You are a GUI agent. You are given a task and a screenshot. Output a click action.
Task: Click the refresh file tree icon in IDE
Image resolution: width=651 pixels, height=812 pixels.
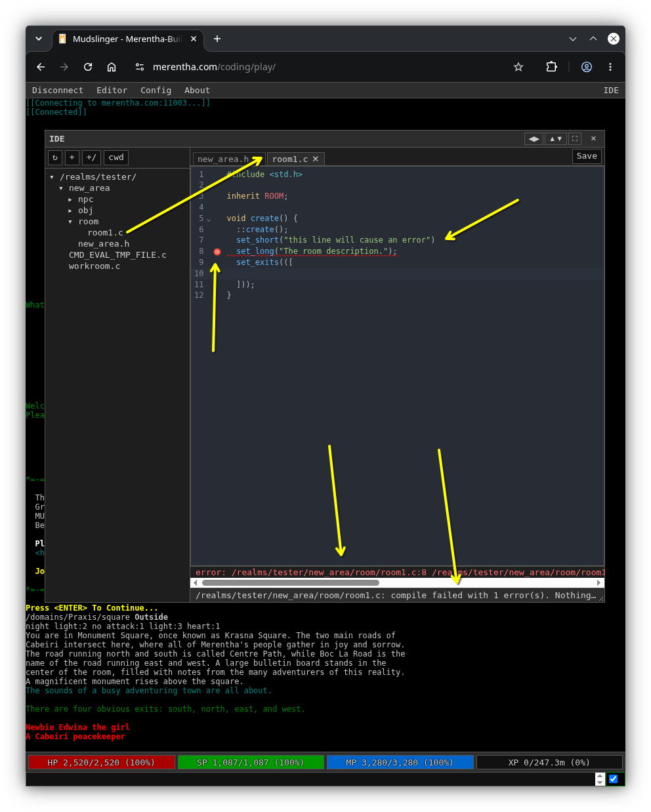pos(55,157)
